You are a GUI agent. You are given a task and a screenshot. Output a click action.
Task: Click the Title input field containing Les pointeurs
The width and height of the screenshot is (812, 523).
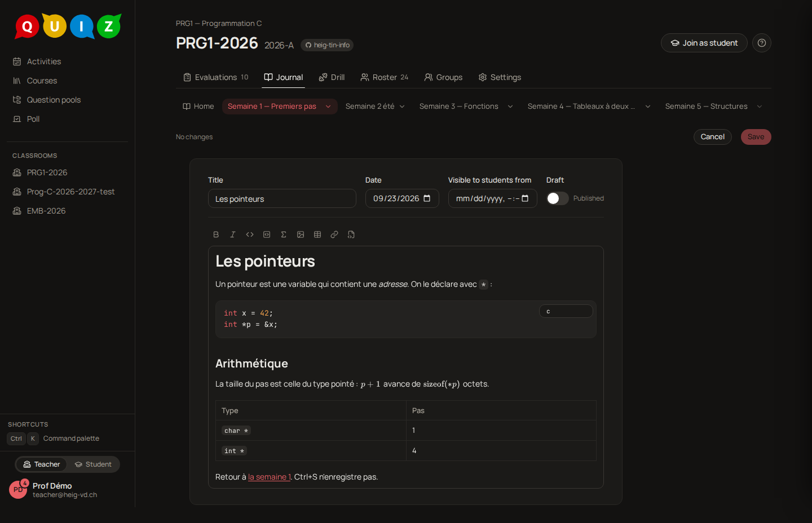282,198
